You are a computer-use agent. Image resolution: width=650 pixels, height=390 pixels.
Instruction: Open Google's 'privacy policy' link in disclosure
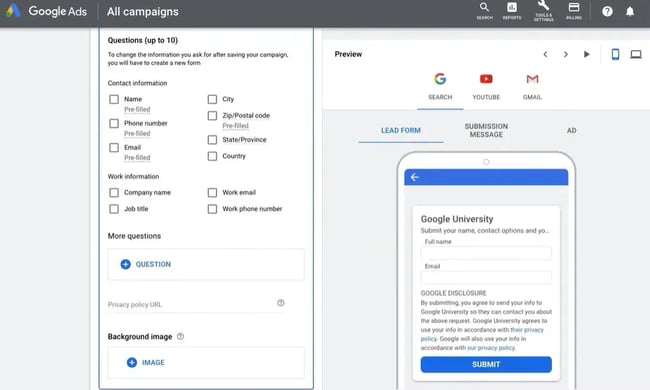[496, 348]
